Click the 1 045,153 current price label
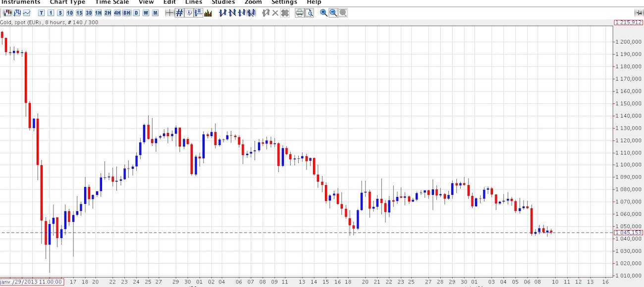The width and height of the screenshot is (644, 287). coord(628,233)
